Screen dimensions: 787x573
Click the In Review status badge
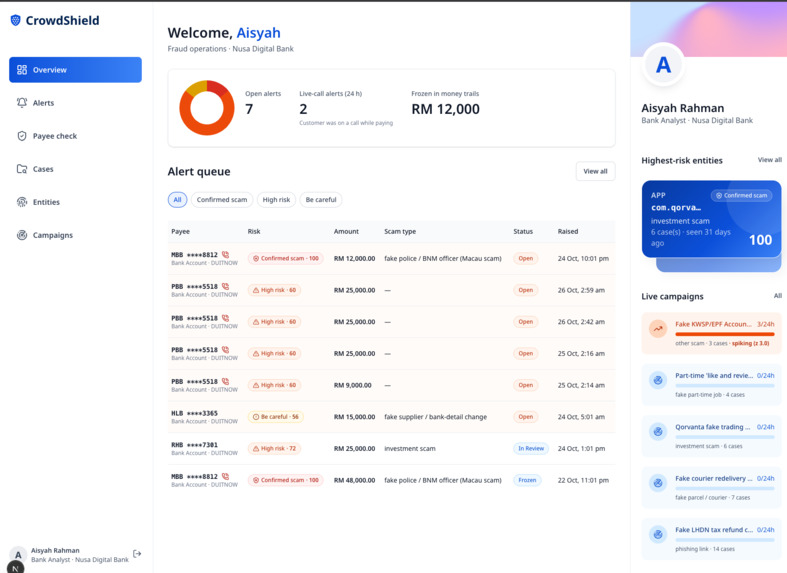[x=531, y=449]
